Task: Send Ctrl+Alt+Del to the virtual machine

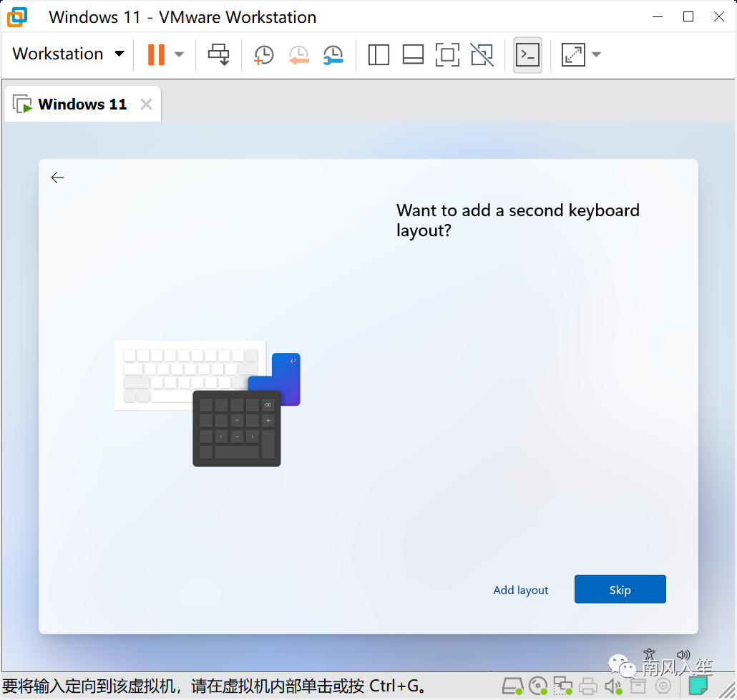Action: point(218,54)
